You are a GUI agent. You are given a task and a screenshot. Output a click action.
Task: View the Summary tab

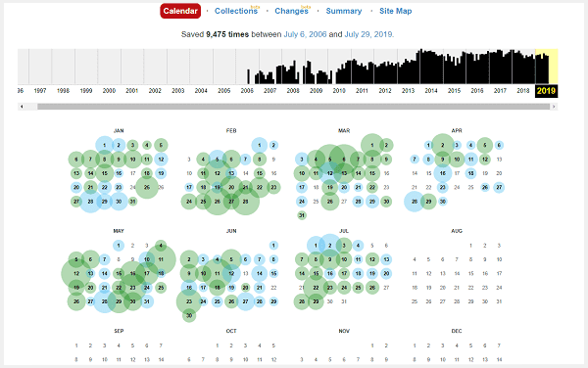[x=344, y=11]
